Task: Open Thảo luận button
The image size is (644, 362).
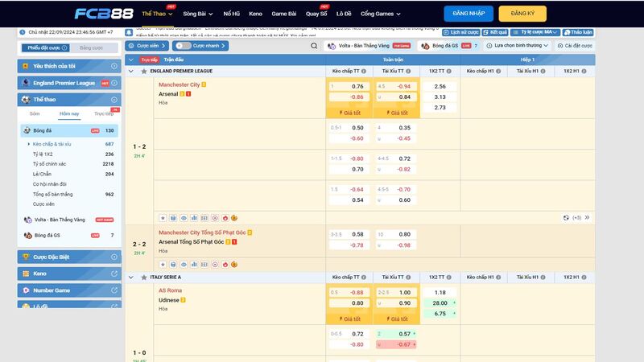Action: pyautogui.click(x=578, y=32)
